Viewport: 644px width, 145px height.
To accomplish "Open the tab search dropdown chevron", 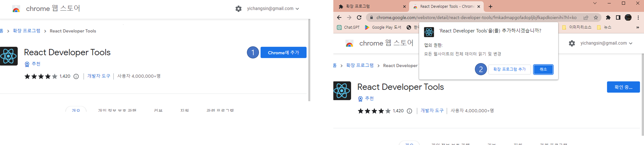I will click(x=595, y=3).
